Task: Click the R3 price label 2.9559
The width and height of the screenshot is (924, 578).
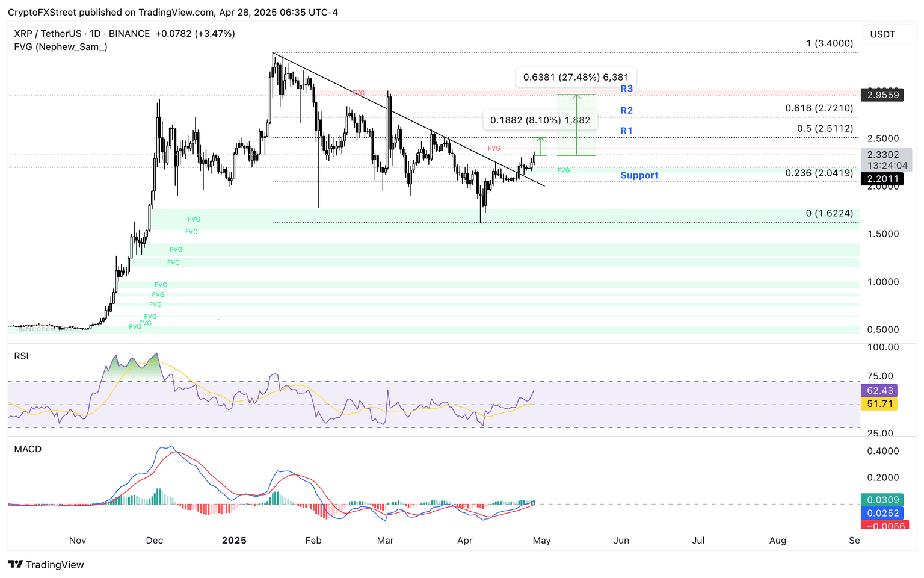Action: coord(882,95)
